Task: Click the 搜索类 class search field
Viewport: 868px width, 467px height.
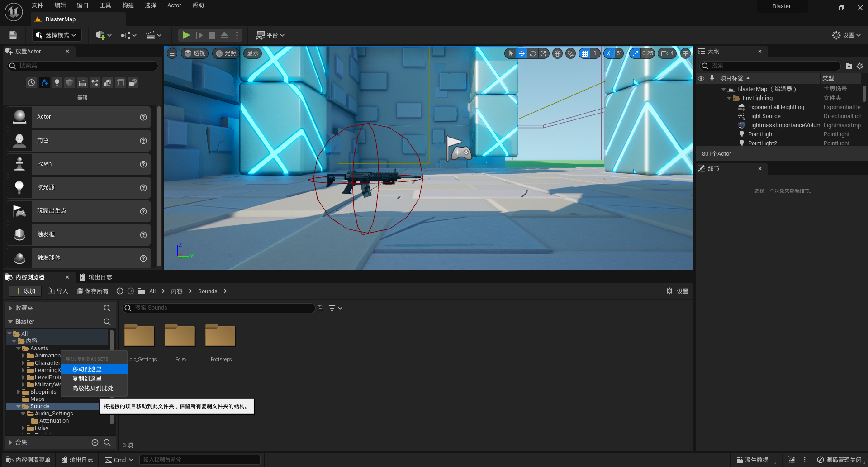Action: [83, 66]
